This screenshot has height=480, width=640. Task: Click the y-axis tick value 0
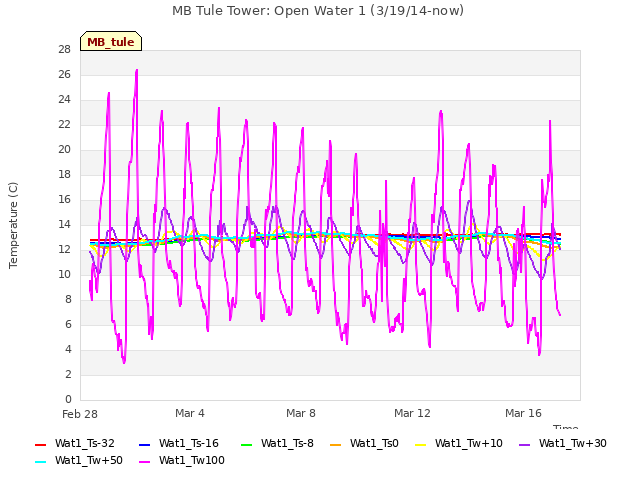[x=68, y=399]
